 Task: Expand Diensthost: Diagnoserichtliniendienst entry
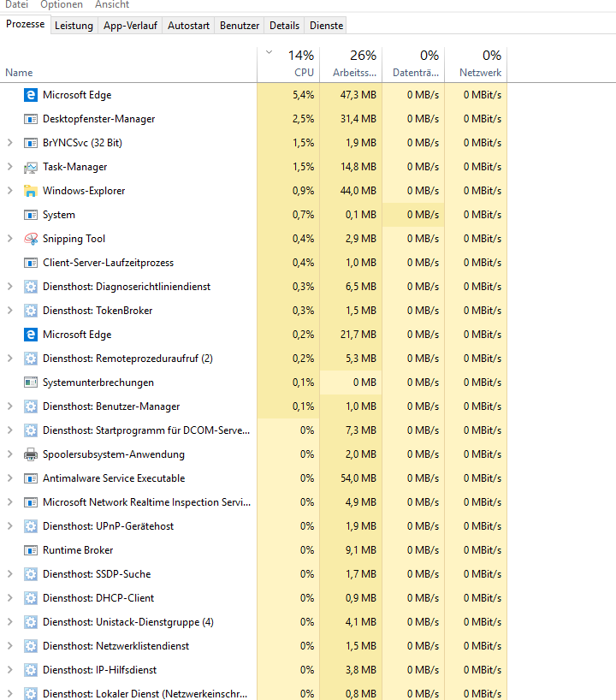(x=9, y=287)
